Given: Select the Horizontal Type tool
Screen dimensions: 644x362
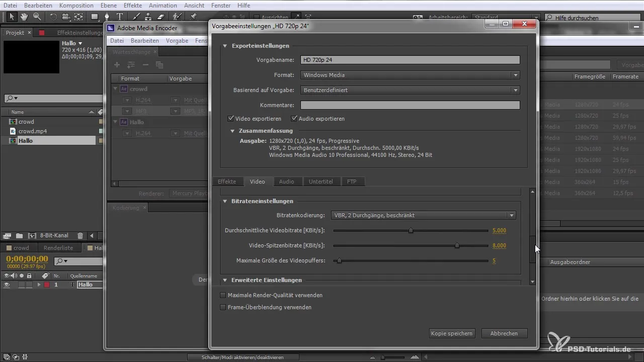Looking at the screenshot, I should pyautogui.click(x=120, y=17).
